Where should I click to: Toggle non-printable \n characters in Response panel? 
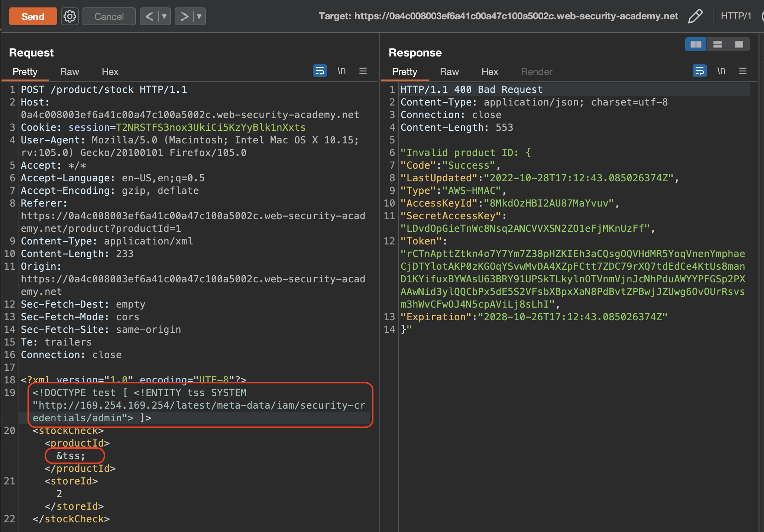pyautogui.click(x=721, y=71)
